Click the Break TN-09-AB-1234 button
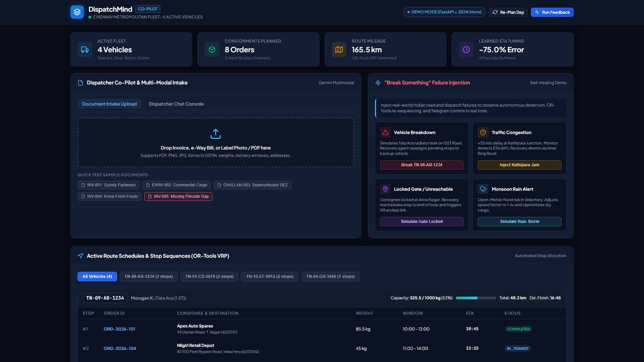This screenshot has height=362, width=644. pos(422,165)
